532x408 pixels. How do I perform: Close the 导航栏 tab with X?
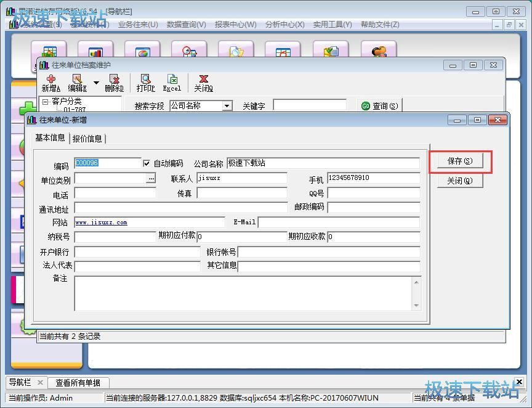coord(40,383)
